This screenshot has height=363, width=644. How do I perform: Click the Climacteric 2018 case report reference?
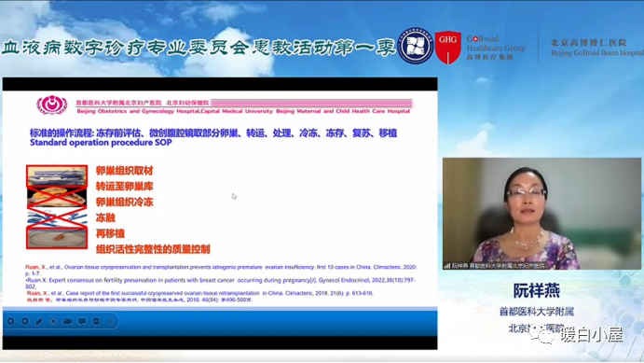pos(199,293)
